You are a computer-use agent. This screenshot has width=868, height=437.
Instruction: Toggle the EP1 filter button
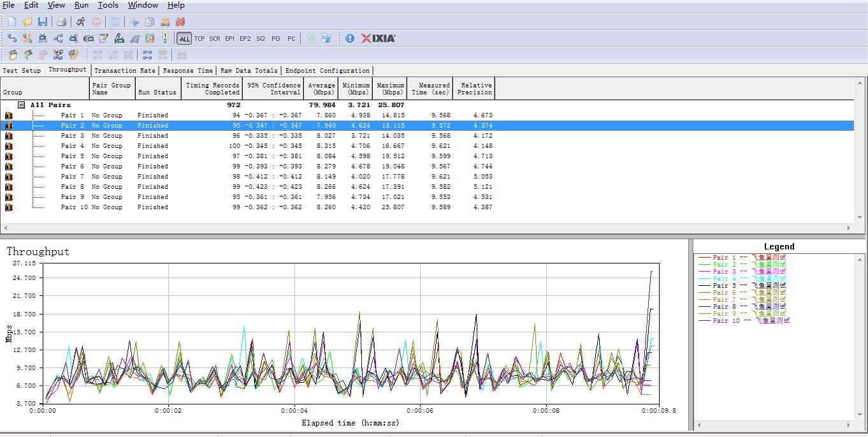pos(230,39)
